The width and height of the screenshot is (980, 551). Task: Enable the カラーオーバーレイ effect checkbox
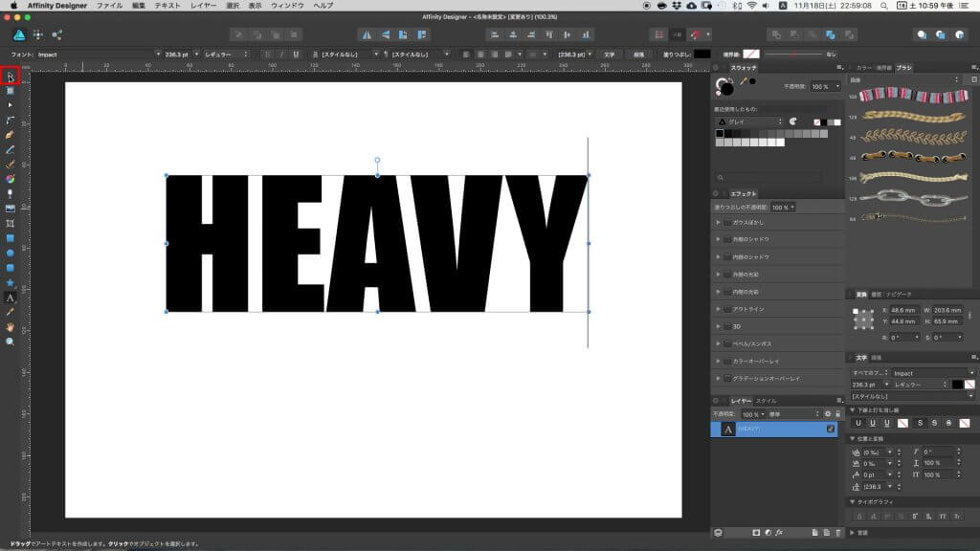point(727,361)
